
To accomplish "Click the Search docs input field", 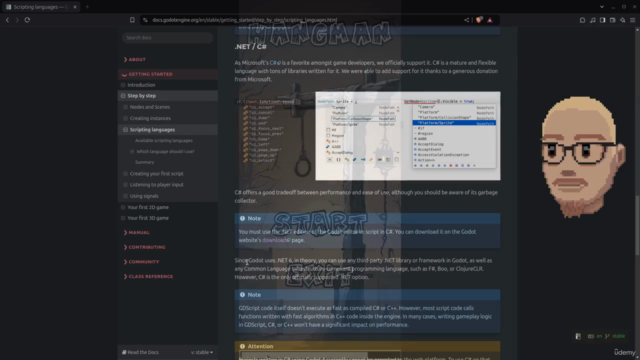I will coord(167,38).
